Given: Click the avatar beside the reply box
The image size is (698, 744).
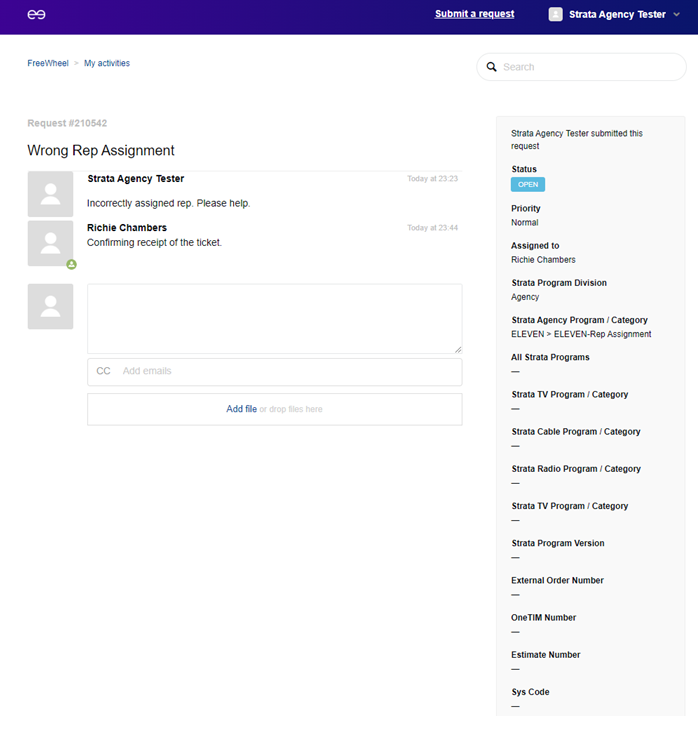Looking at the screenshot, I should click(x=50, y=307).
